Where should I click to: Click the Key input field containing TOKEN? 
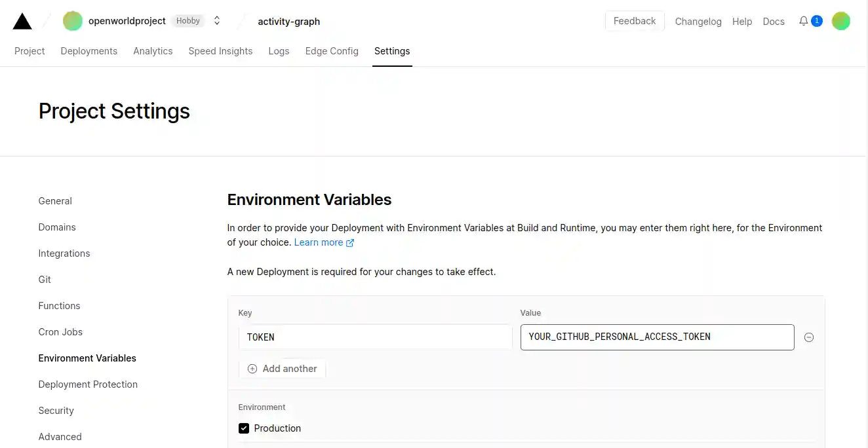pos(375,337)
